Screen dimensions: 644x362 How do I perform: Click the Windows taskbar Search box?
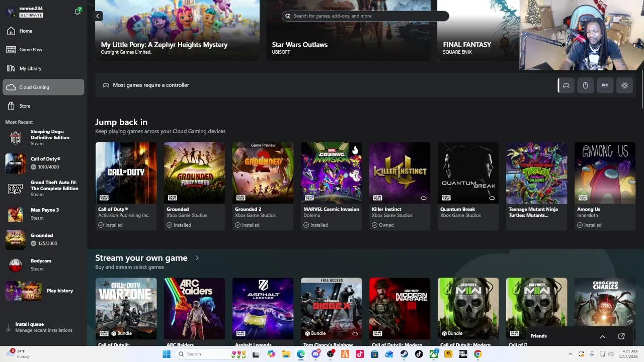pos(211,354)
